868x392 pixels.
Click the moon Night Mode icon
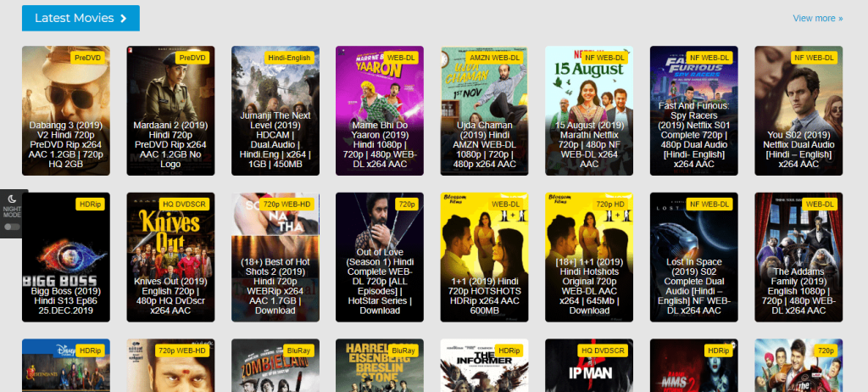(12, 199)
